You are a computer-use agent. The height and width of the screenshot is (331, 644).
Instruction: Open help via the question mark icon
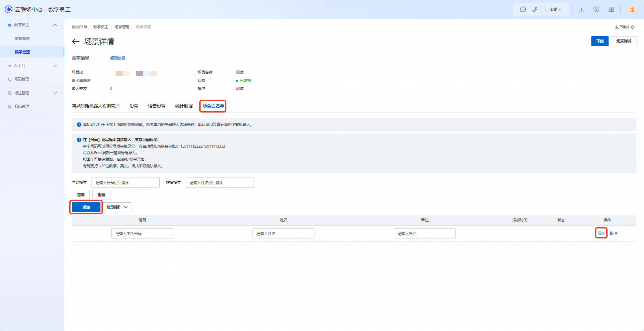point(596,10)
